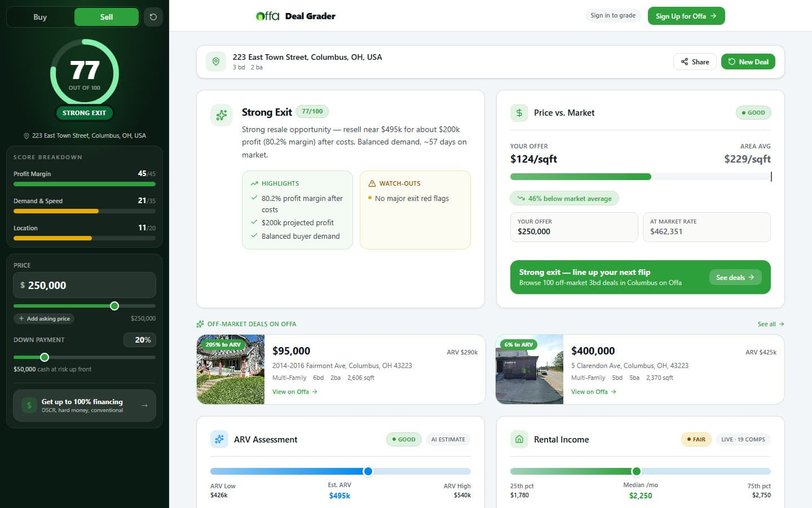This screenshot has height=508, width=812.
Task: Click Sign Up for Offa button
Action: [686, 16]
